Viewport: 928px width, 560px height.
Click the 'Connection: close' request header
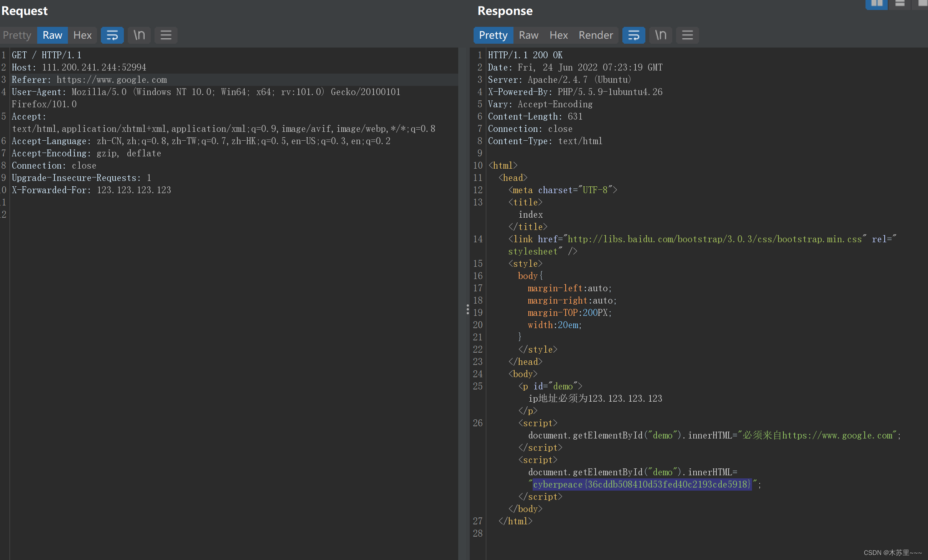(x=54, y=166)
